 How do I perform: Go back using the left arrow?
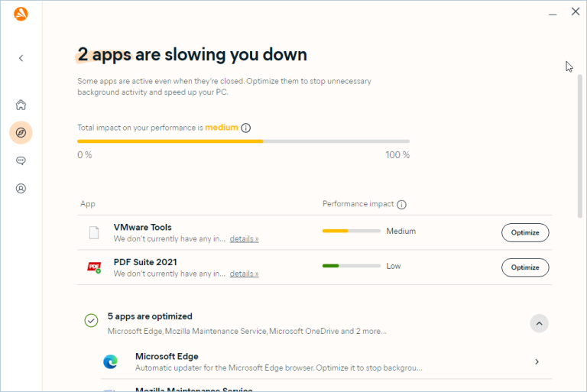pyautogui.click(x=21, y=58)
